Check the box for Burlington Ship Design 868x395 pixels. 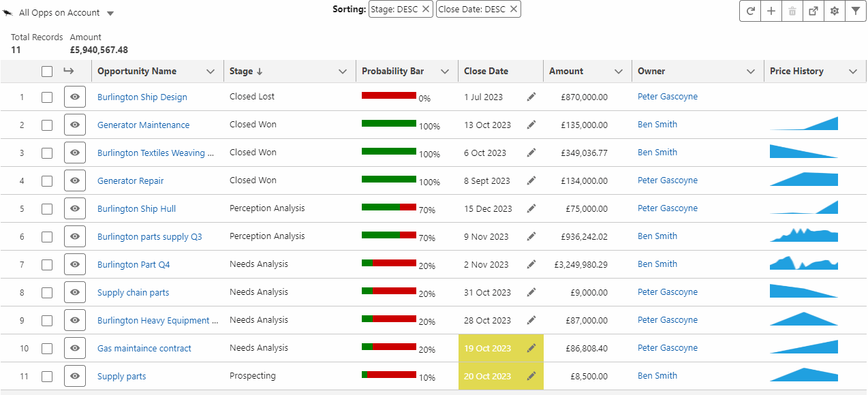[x=47, y=97]
